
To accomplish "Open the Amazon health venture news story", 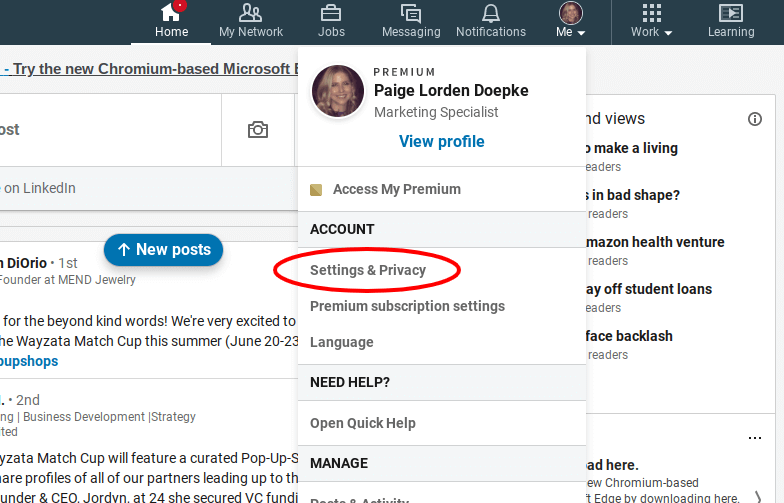I will click(654, 242).
